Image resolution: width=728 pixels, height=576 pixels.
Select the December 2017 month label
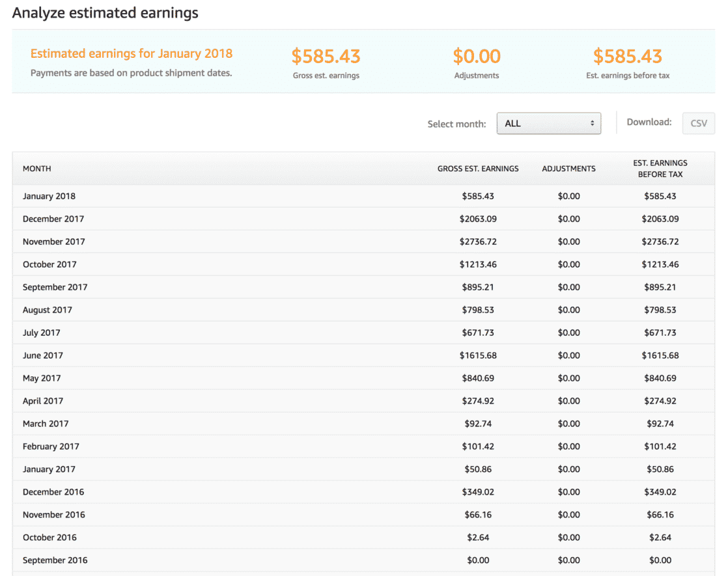[53, 219]
